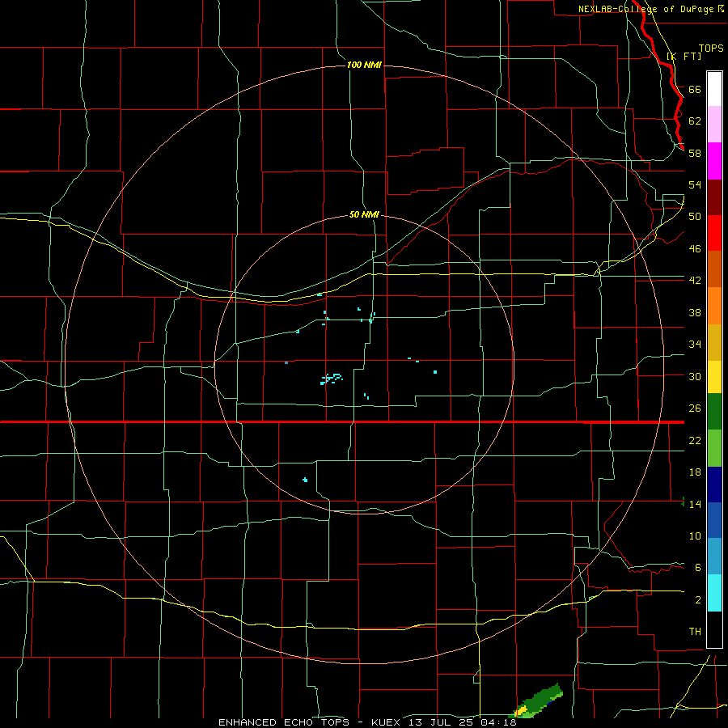Click the '30' legend value
728x728 pixels.
(695, 376)
